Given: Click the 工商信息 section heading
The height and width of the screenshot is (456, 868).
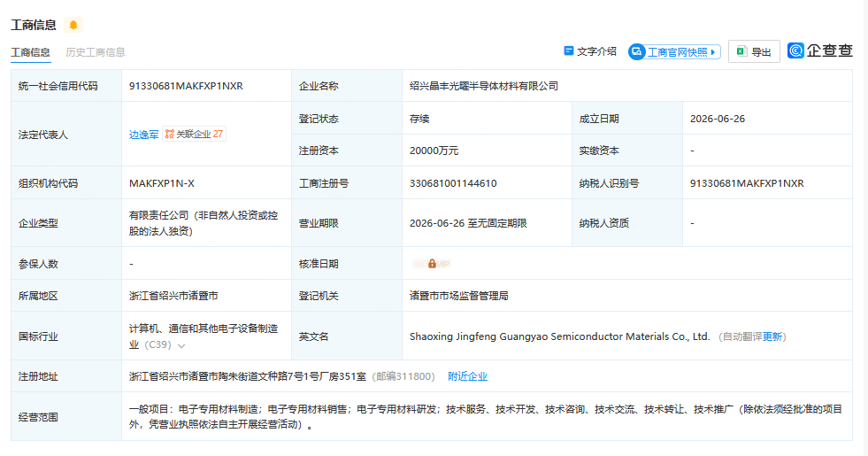Looking at the screenshot, I should click(x=34, y=25).
